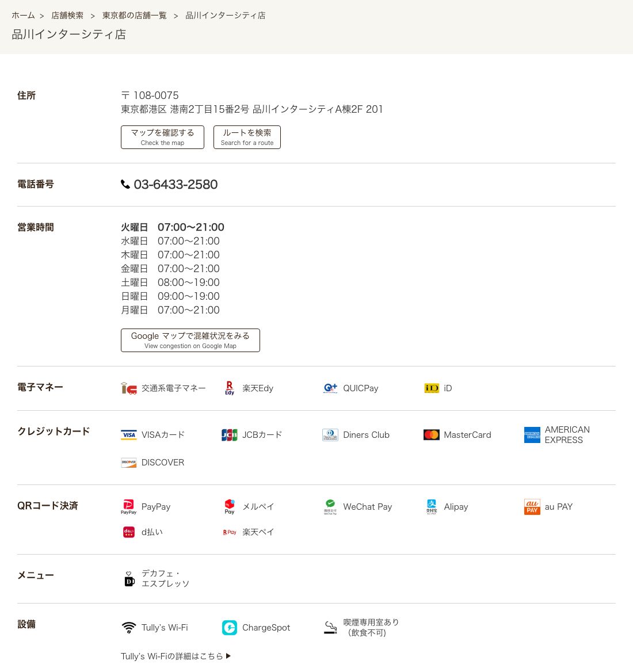Screen dimensions: 633x672
Task: Click the AMERICAN EXPRESS text label
Action: [x=567, y=435]
